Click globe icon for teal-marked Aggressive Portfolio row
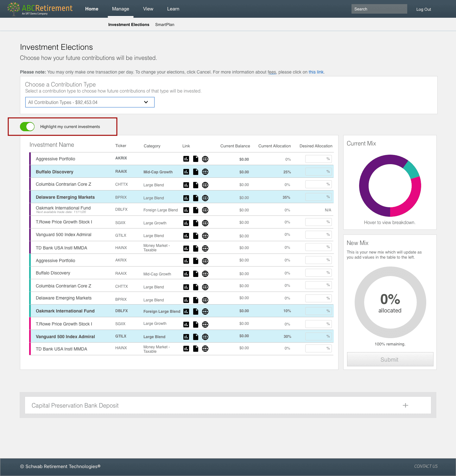 coord(205,261)
